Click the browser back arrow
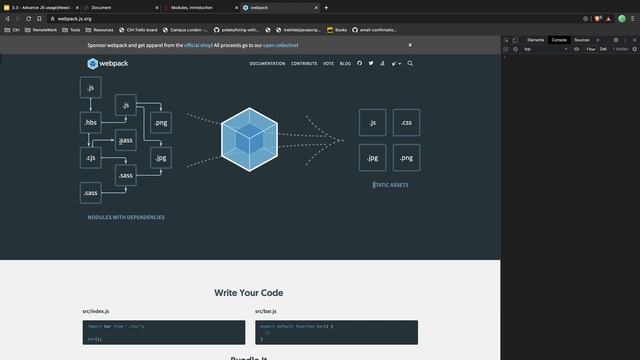The height and width of the screenshot is (360, 640). click(7, 19)
